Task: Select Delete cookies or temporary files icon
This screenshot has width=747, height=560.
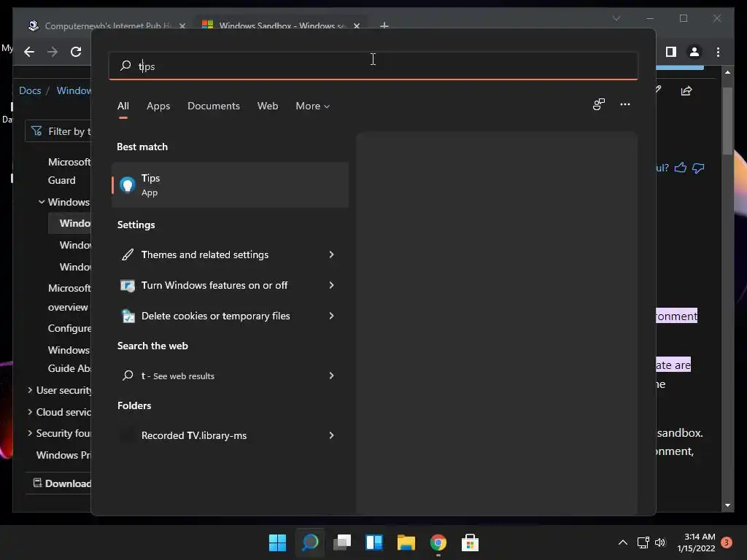Action: tap(128, 316)
